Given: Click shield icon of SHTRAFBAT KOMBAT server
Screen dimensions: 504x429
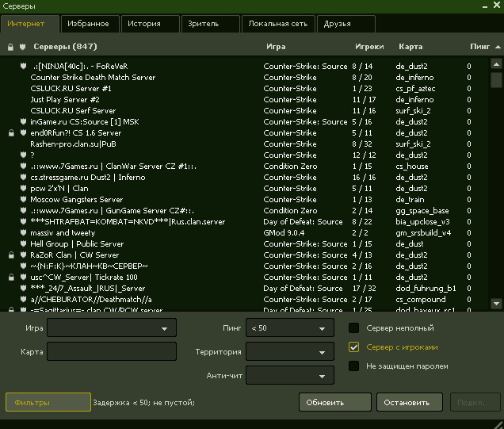Looking at the screenshot, I should [23, 221].
